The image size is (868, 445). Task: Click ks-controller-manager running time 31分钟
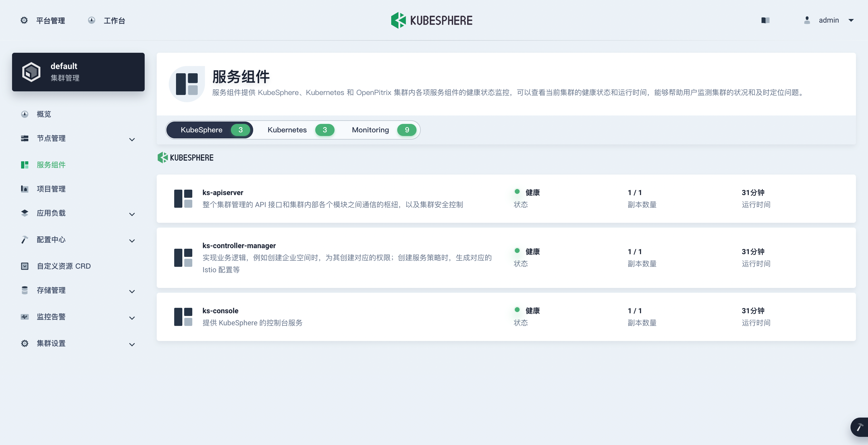tap(753, 251)
